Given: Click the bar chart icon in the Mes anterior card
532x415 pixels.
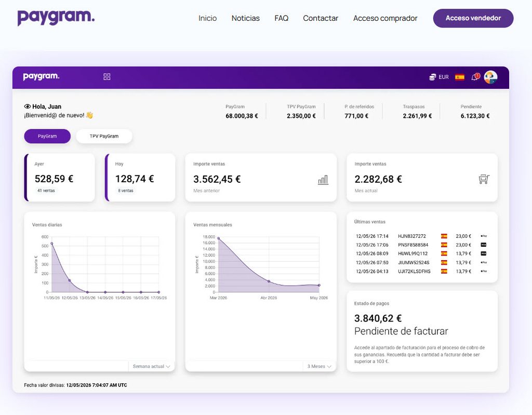Looking at the screenshot, I should point(323,180).
